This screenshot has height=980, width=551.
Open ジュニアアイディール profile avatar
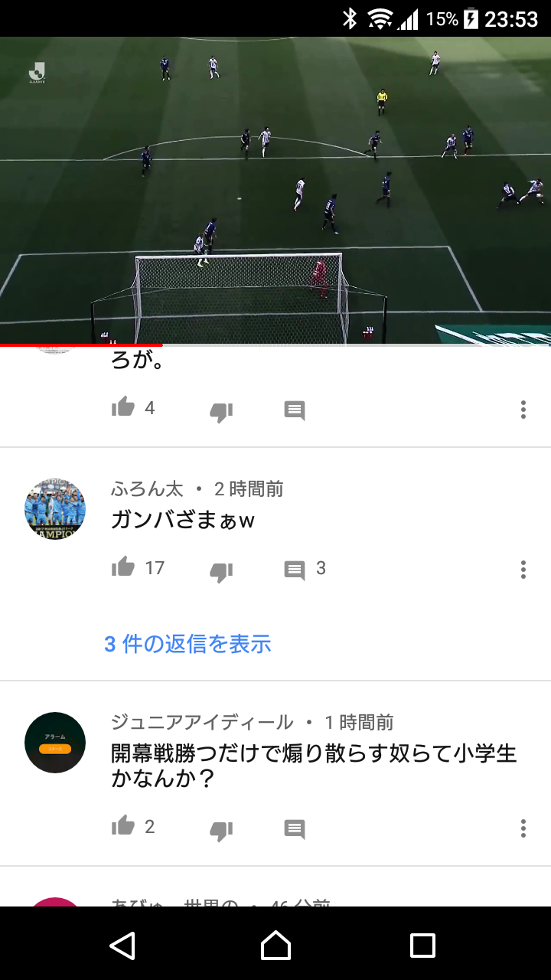tap(55, 743)
